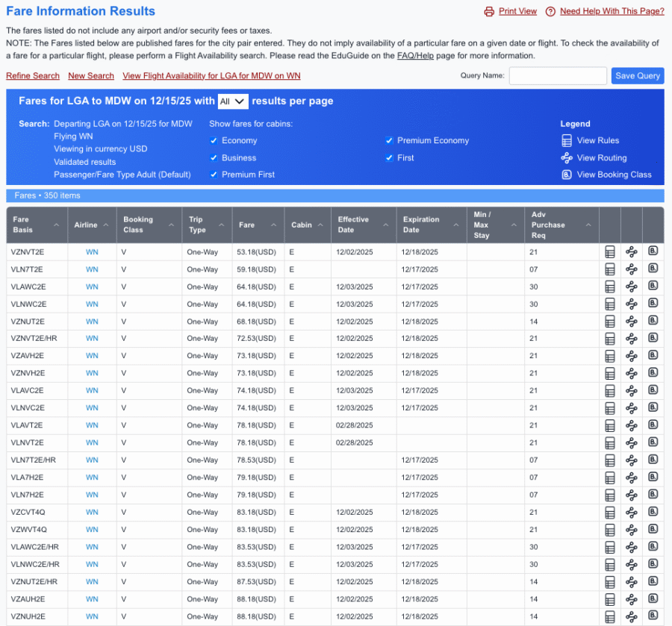Disable the Premium Economy cabin filter
This screenshot has width=672, height=626.
pos(389,140)
